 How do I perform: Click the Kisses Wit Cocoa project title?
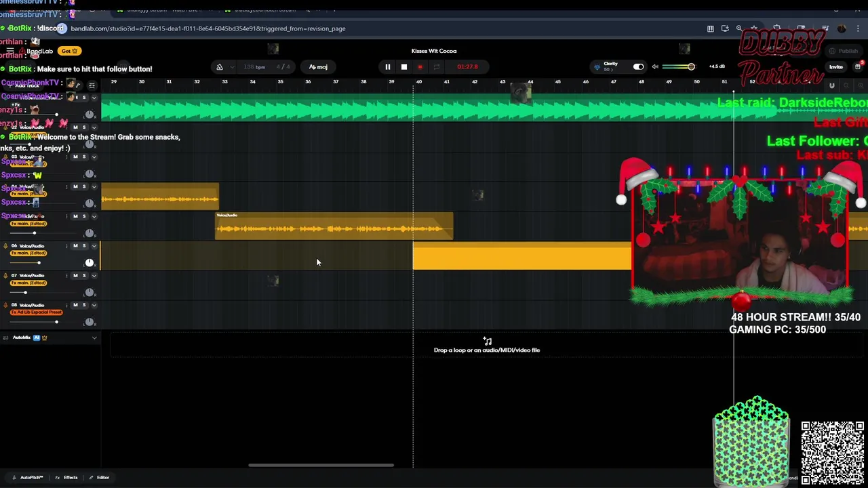click(x=434, y=51)
